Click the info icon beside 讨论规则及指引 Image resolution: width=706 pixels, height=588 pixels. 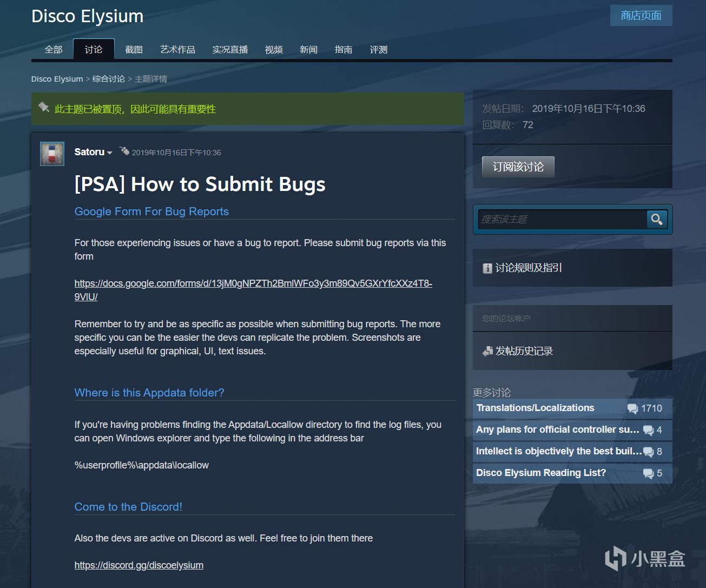(487, 268)
